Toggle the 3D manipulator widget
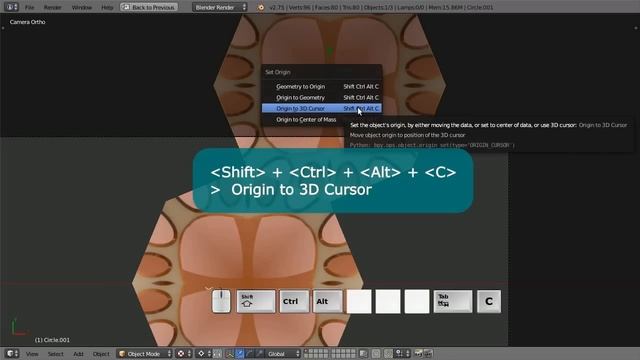Screen dimensions: 640x360 (230, 354)
